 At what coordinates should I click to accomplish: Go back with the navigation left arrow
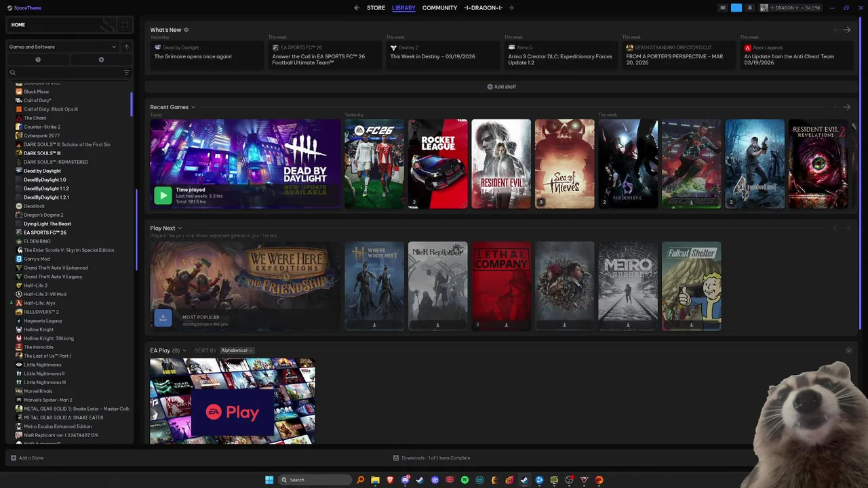tap(357, 8)
